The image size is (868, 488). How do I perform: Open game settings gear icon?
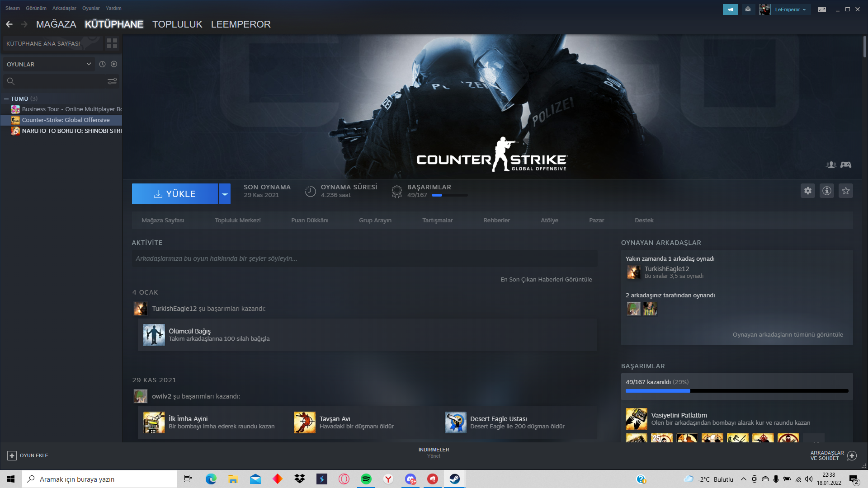click(808, 191)
